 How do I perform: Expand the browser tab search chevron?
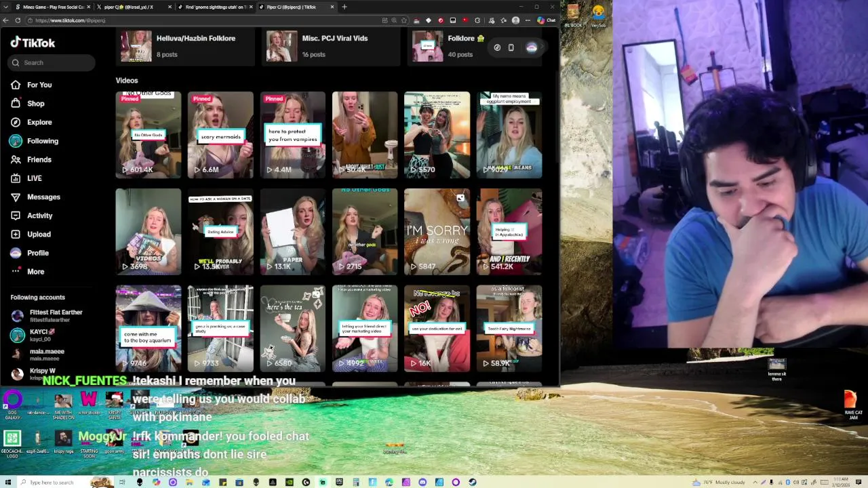click(x=5, y=7)
